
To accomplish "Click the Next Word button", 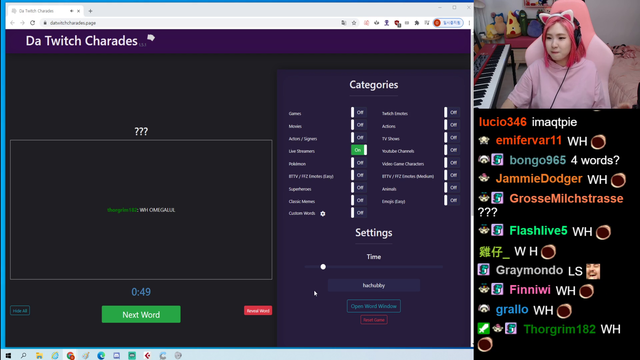I will point(141,314).
